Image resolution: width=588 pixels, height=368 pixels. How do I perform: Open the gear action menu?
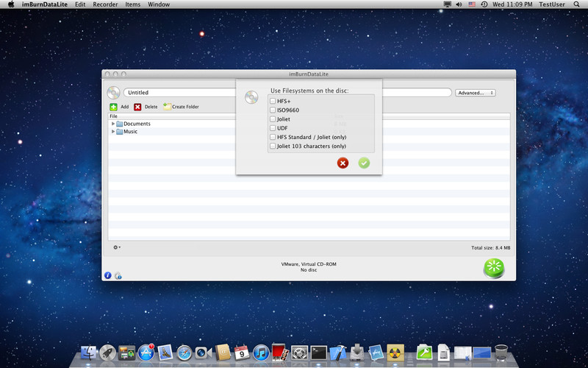(117, 247)
